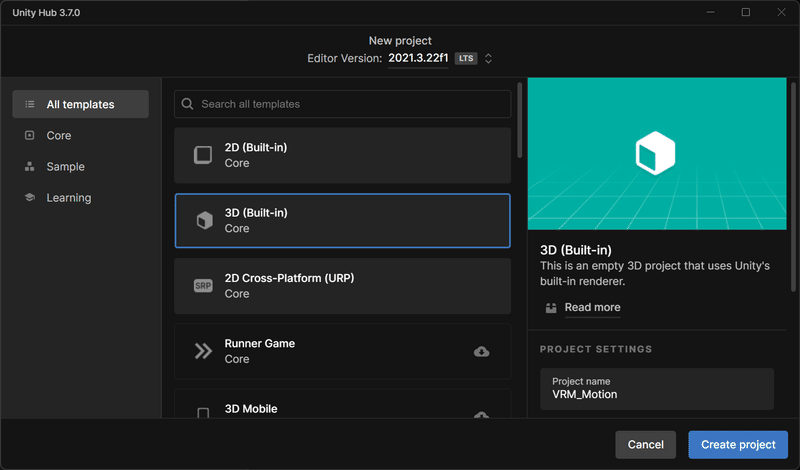Click the Create project button
800x470 pixels.
pyautogui.click(x=738, y=444)
